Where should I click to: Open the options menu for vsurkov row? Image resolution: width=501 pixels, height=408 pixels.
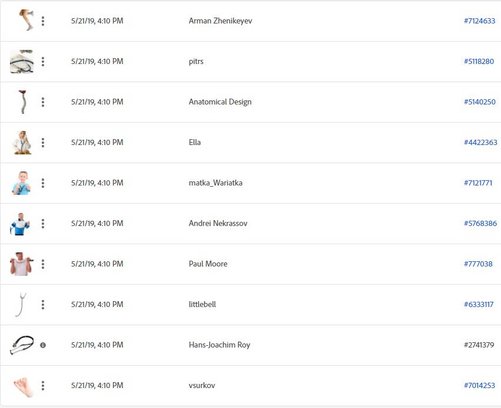43,386
